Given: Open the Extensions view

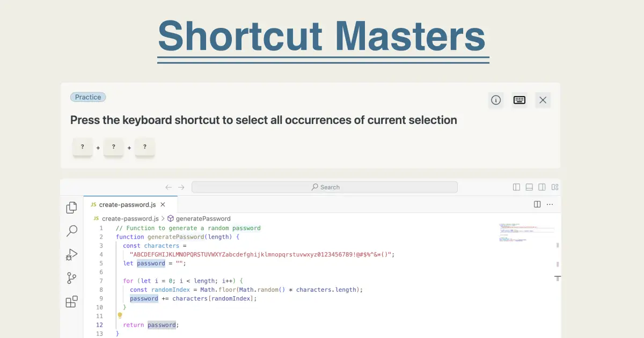Looking at the screenshot, I should click(x=71, y=302).
